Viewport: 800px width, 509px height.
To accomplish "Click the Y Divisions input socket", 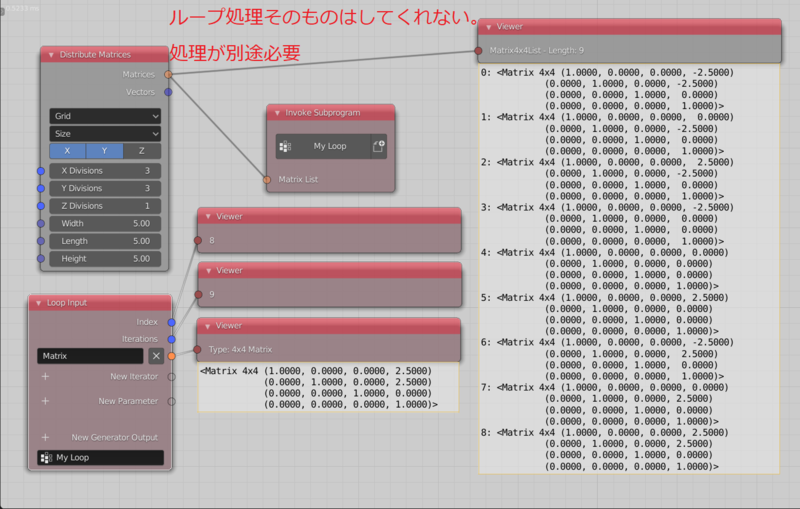I will pyautogui.click(x=41, y=188).
